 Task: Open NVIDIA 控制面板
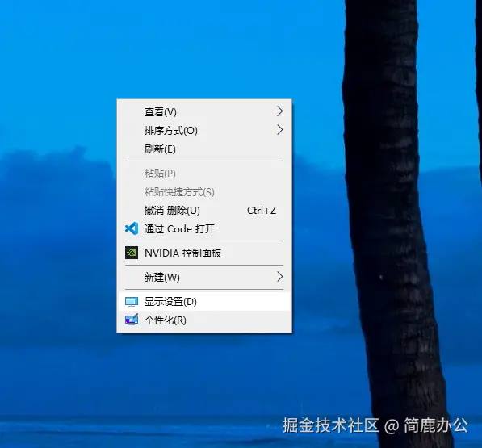[x=204, y=253]
